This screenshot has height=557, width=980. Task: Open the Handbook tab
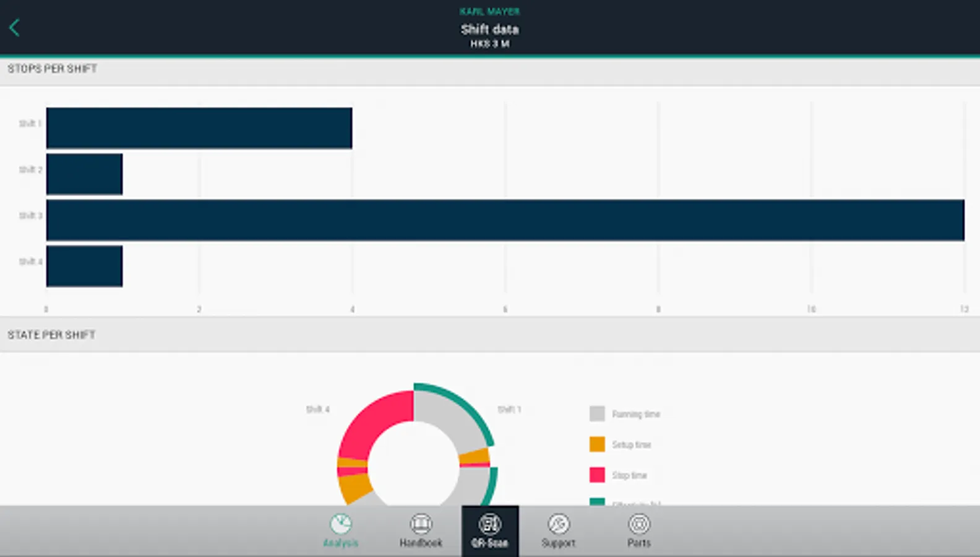tap(421, 531)
